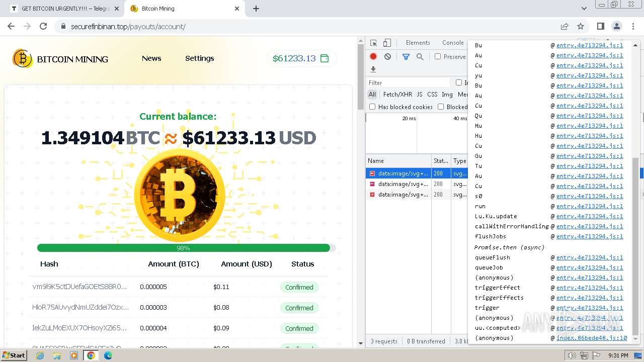This screenshot has width=644, height=362.
Task: Bookmark this tab with the star
Action: pos(581,26)
